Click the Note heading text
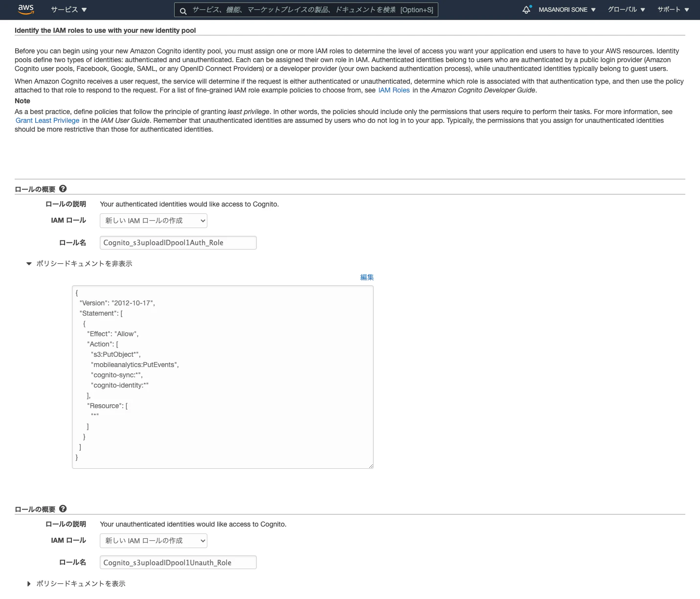The width and height of the screenshot is (700, 599). click(23, 101)
